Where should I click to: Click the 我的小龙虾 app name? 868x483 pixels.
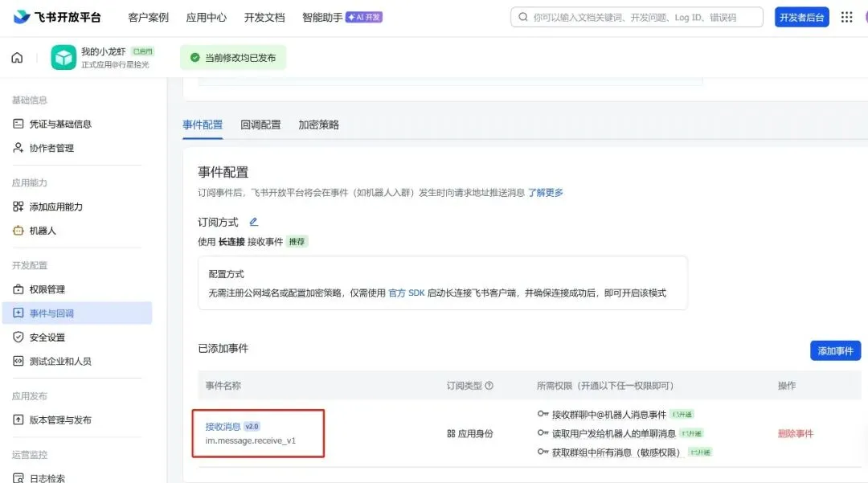104,51
